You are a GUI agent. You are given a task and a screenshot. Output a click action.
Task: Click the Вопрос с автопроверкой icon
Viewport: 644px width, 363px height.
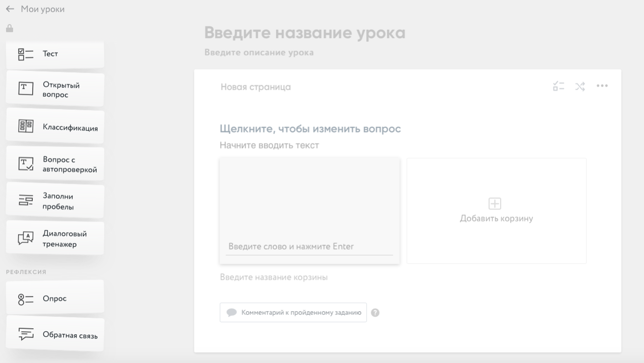point(26,164)
